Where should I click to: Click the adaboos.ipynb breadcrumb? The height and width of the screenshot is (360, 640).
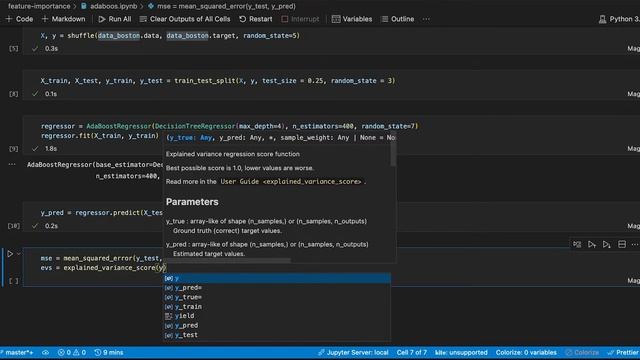(109, 6)
